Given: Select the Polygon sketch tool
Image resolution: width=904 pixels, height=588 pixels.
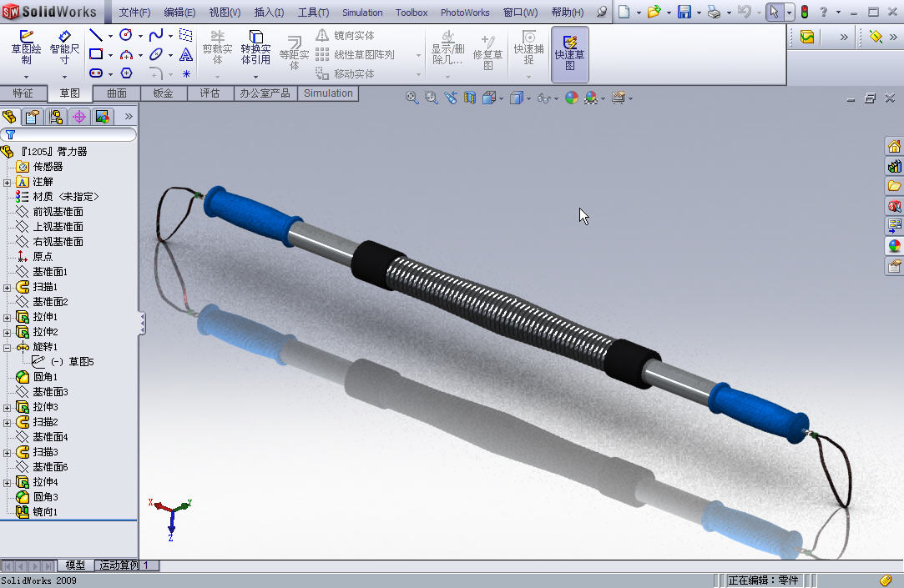Looking at the screenshot, I should (126, 73).
